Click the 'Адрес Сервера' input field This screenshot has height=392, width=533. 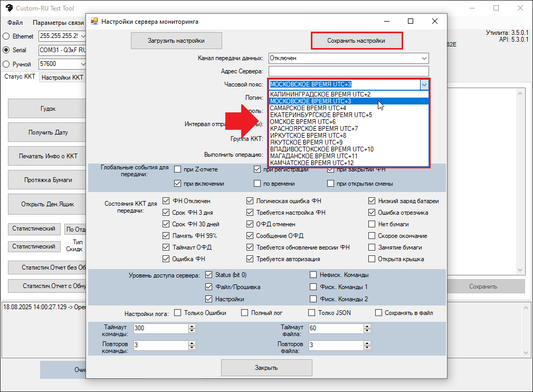pos(348,71)
